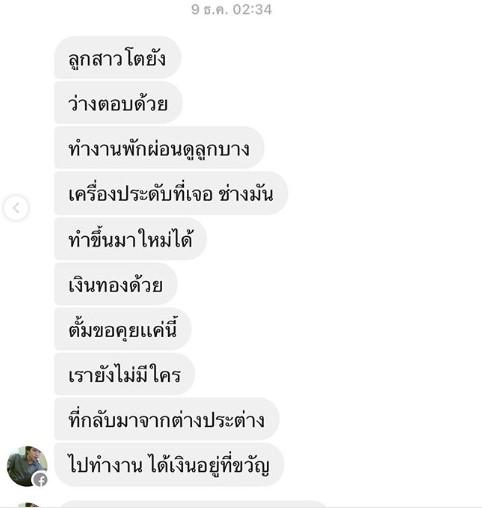Click the message "ทำงานพักผ่อนดูลูกบาง"

click(x=159, y=148)
